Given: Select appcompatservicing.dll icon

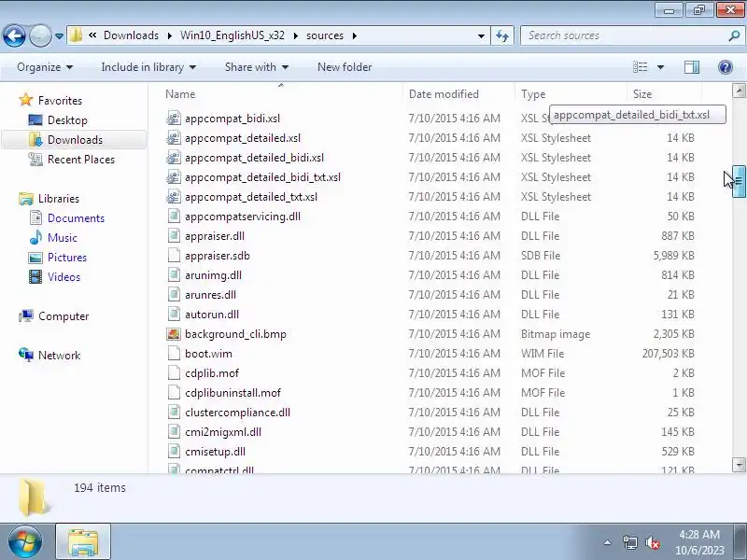Looking at the screenshot, I should [x=174, y=217].
